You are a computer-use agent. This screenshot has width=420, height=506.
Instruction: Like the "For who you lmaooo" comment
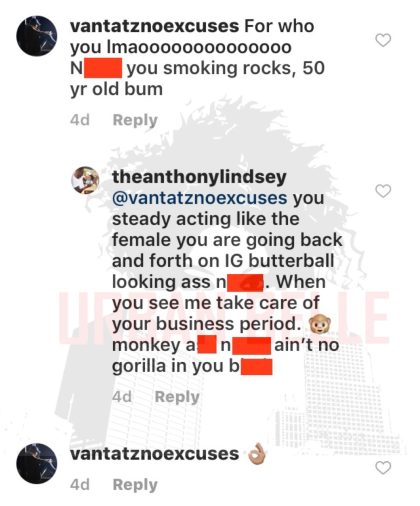[x=383, y=40]
